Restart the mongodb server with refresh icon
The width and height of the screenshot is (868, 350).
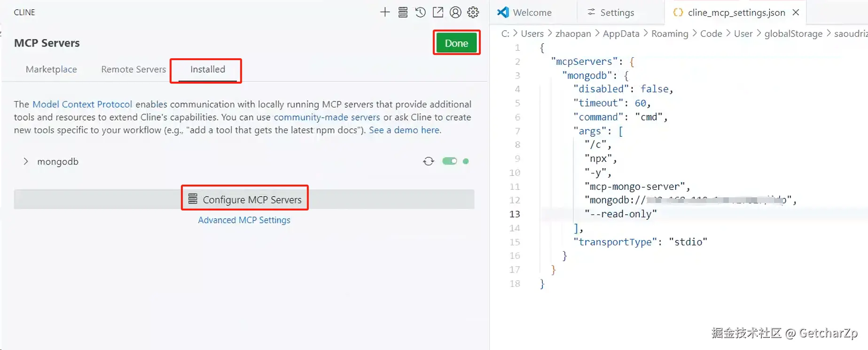click(x=429, y=162)
